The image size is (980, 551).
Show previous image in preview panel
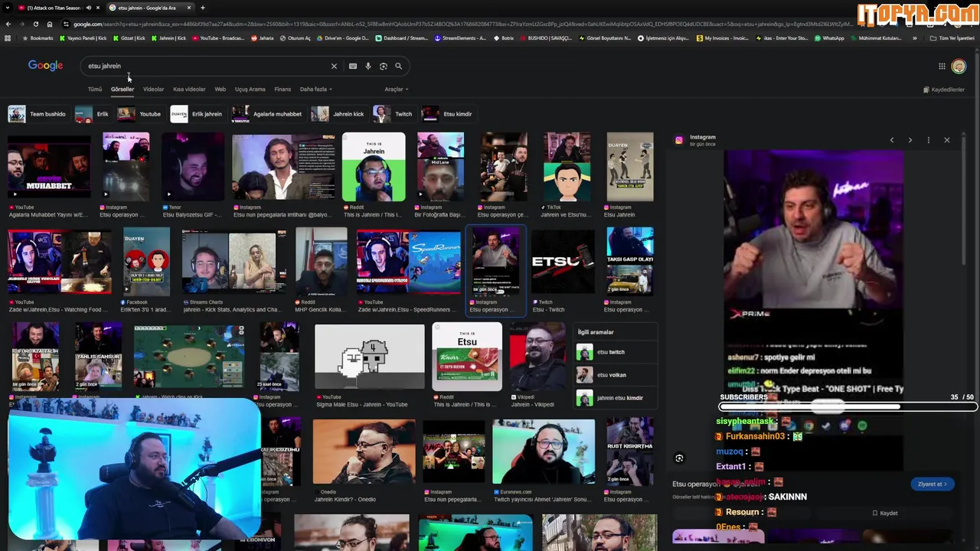(x=891, y=140)
